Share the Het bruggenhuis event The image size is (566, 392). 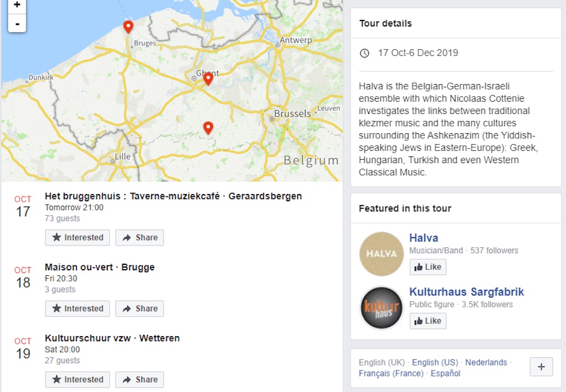[139, 238]
